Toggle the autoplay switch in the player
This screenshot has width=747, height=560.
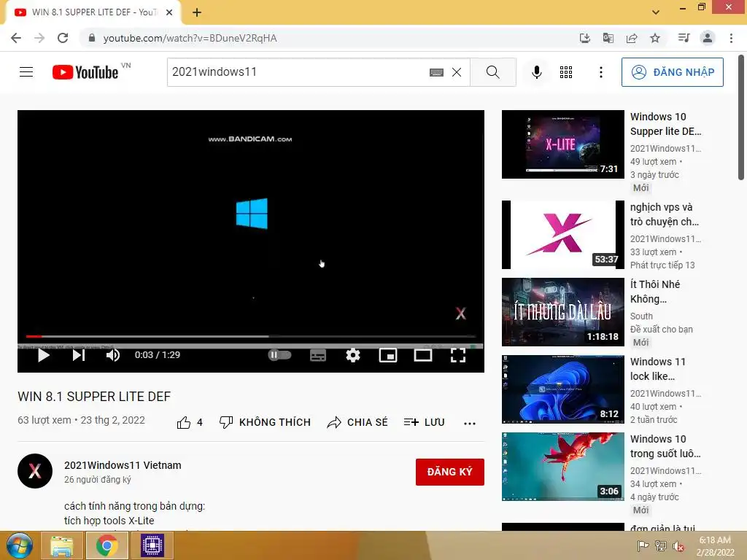tap(279, 355)
